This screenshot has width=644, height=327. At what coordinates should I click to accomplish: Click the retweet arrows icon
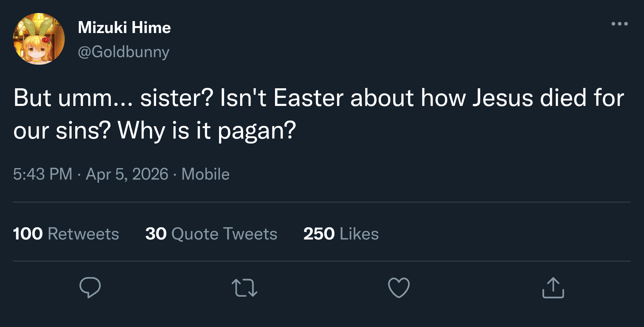tap(244, 288)
